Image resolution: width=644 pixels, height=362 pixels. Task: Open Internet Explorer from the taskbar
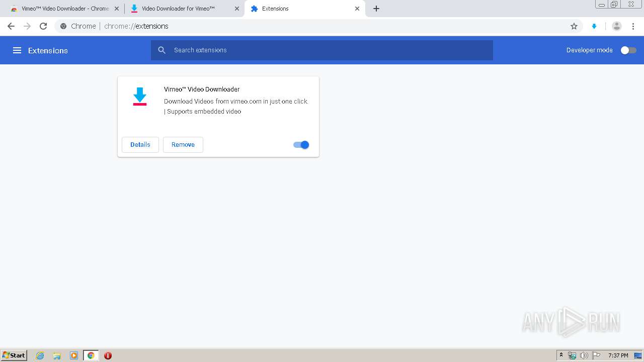[40, 355]
